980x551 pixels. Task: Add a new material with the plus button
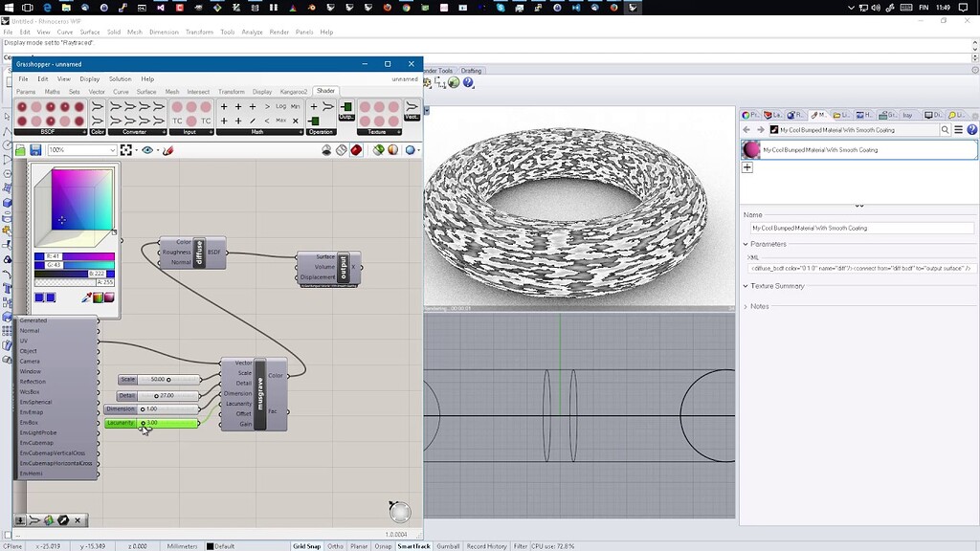coord(747,166)
